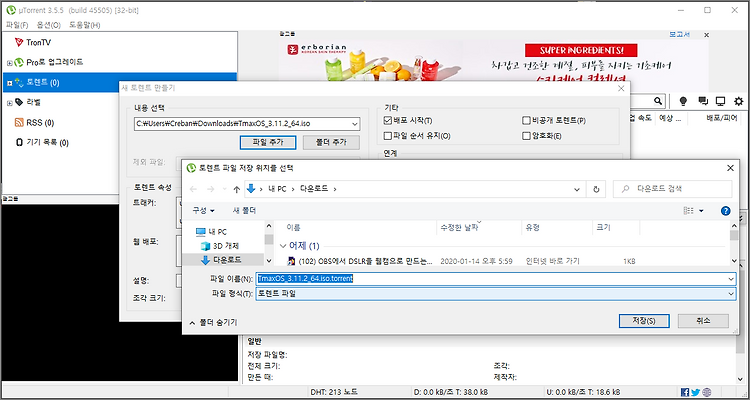Viewport: 750px width, 400px height.
Task: Click the device list (0) phone icon
Action: click(19, 143)
